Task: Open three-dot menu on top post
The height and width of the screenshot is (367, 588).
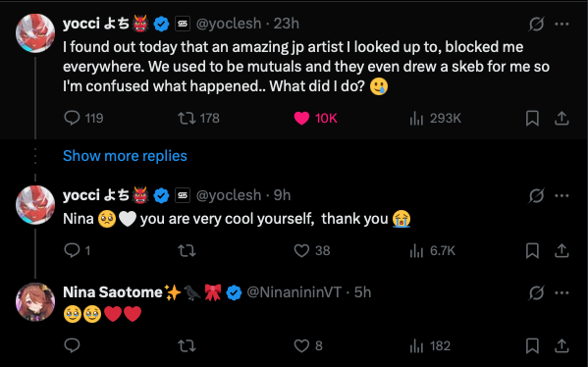Action: (x=561, y=24)
